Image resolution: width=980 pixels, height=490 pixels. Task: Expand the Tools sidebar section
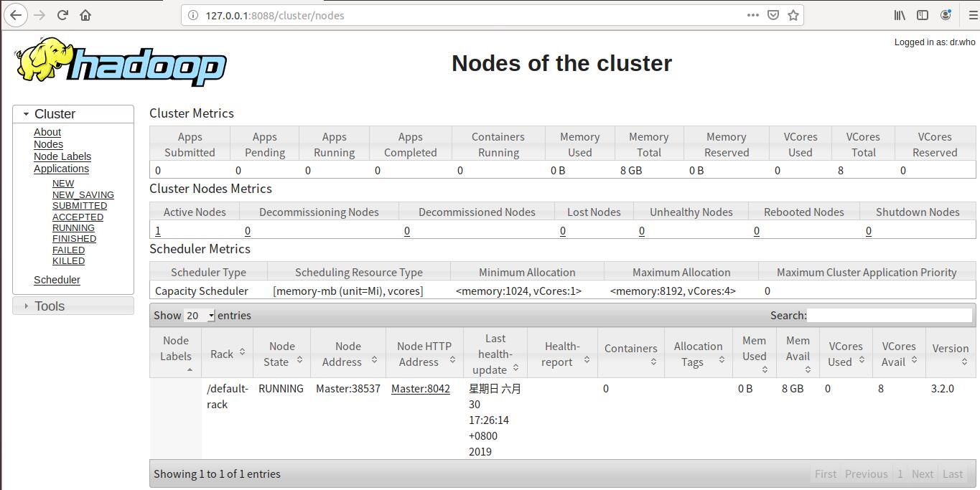(50, 306)
